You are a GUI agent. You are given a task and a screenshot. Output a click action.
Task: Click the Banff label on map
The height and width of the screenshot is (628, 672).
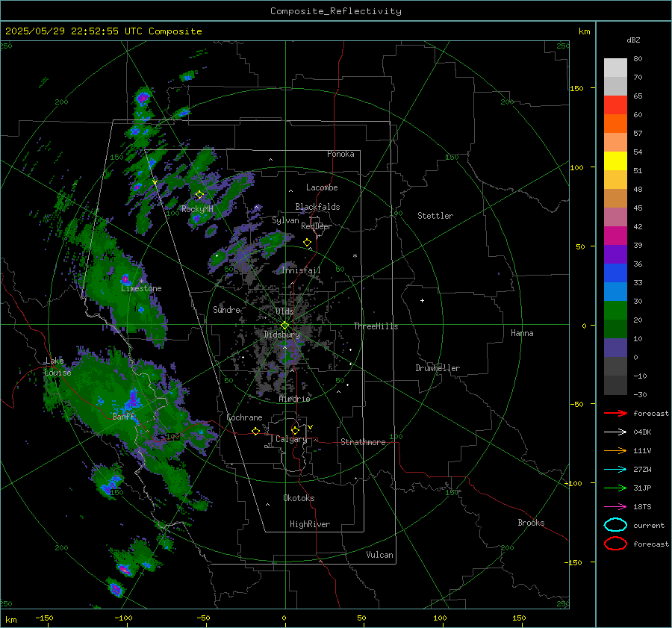point(123,416)
